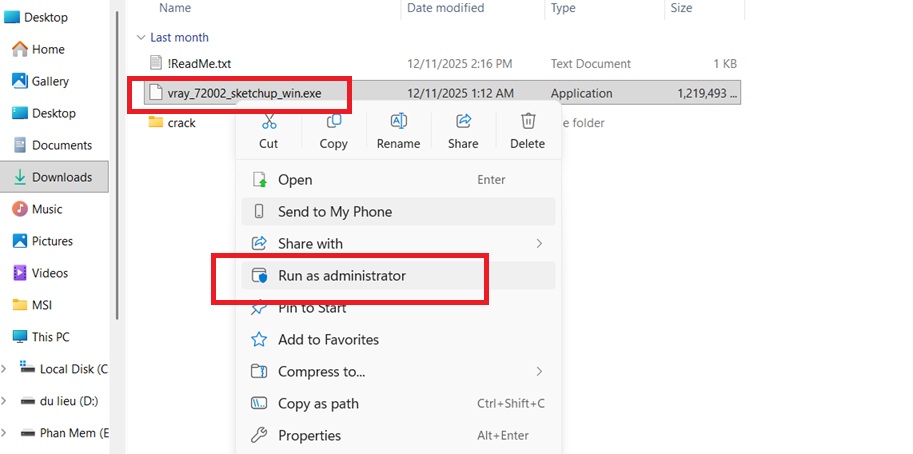Select the !ReadMe.txt file
Screen dimensions: 913x454
point(198,63)
